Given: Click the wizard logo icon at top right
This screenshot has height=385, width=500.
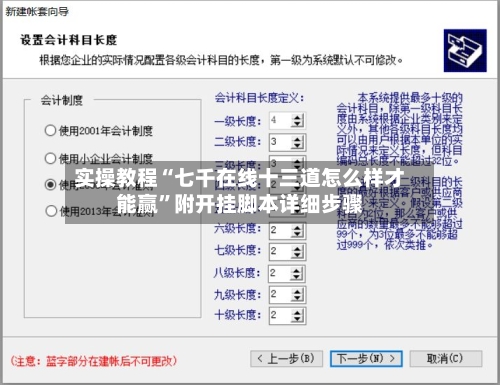Looking at the screenshot, I should 465,50.
